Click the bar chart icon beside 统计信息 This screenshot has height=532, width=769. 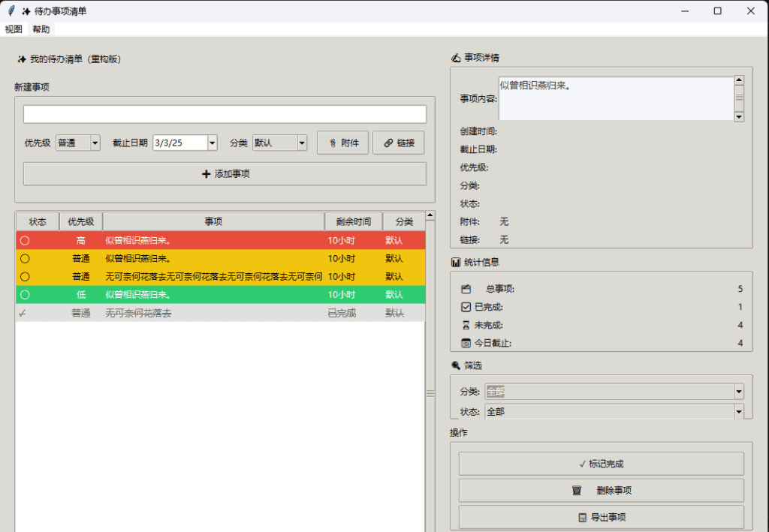click(x=456, y=262)
